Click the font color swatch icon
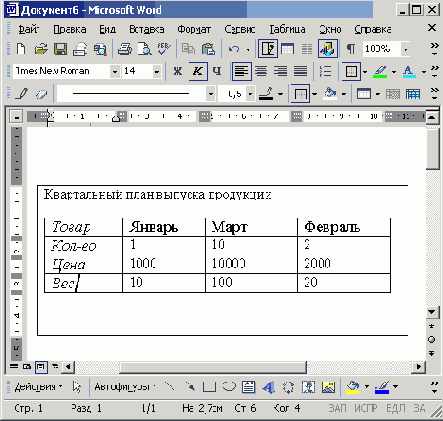The width and height of the screenshot is (443, 421). tap(409, 71)
